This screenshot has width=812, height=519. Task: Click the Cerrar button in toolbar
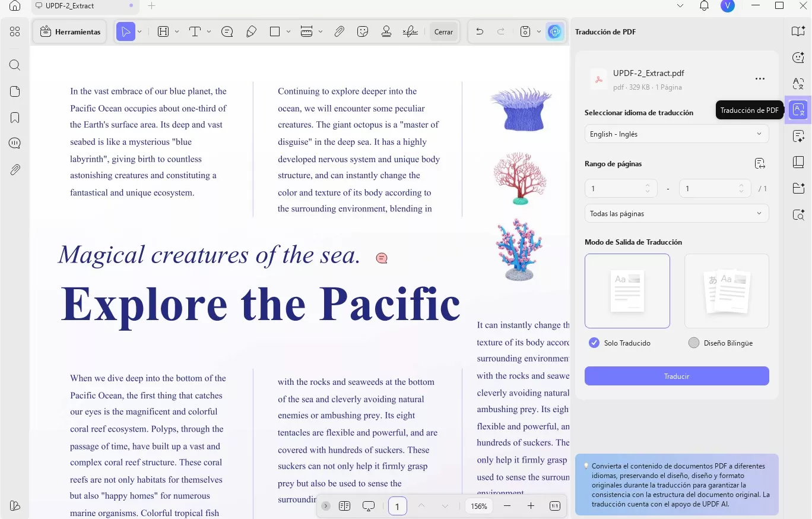point(443,32)
